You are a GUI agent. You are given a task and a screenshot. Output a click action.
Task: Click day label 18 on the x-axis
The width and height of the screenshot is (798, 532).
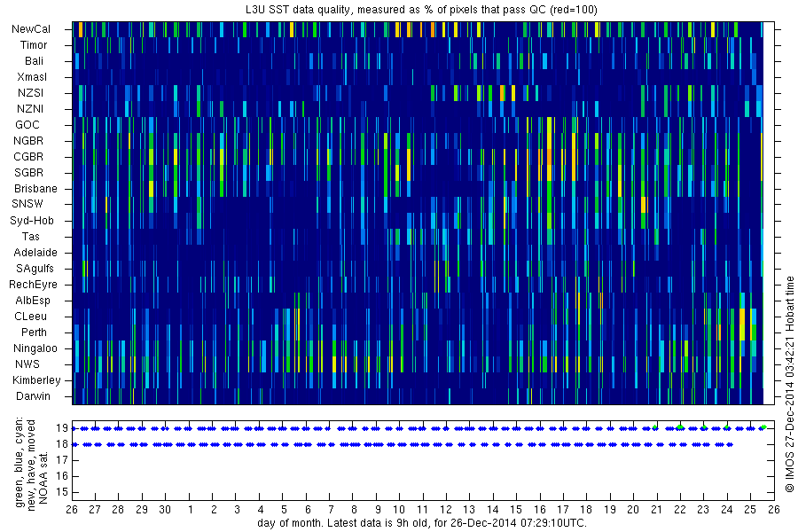[x=586, y=510]
